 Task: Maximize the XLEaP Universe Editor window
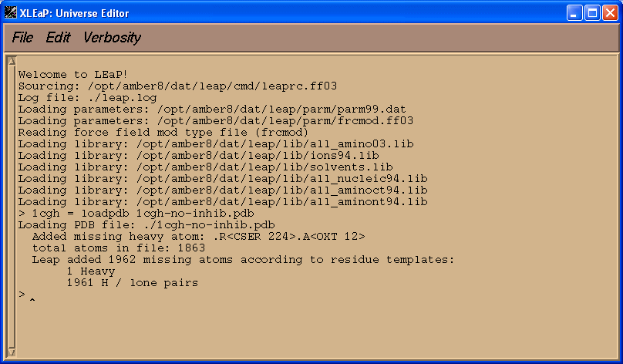pyautogui.click(x=592, y=13)
